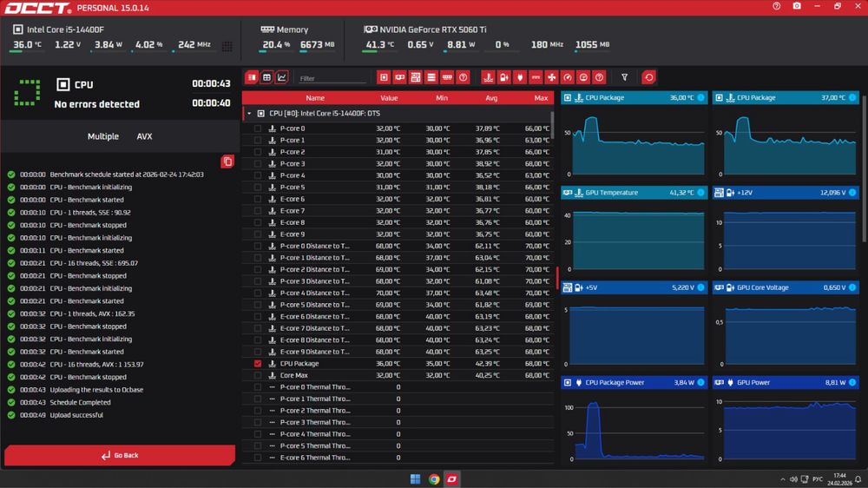Click Intel Core i5-14400F header label
868x488 pixels.
(x=65, y=30)
